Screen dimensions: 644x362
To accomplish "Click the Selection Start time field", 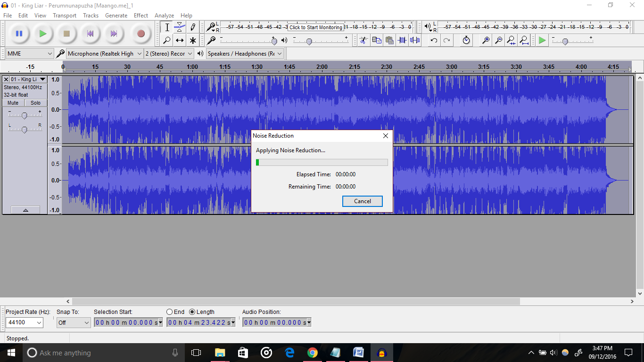I will pyautogui.click(x=128, y=322).
